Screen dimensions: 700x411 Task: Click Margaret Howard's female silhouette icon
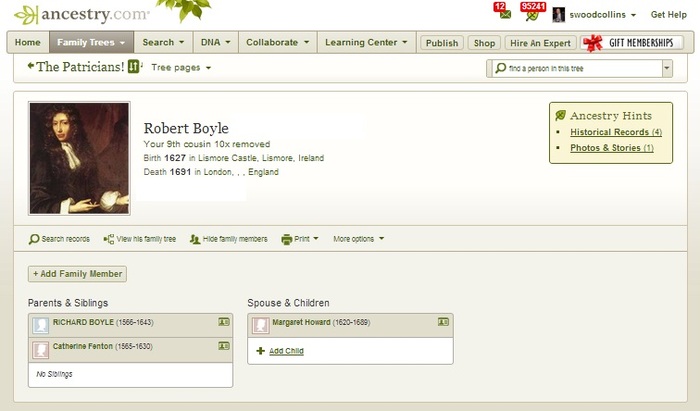pos(260,326)
